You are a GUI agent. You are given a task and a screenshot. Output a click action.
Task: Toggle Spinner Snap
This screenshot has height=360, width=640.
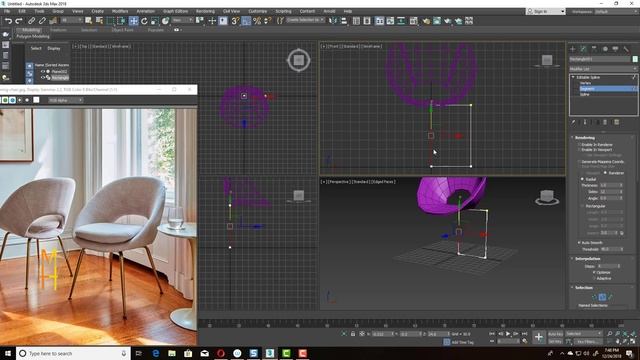tap(268, 21)
